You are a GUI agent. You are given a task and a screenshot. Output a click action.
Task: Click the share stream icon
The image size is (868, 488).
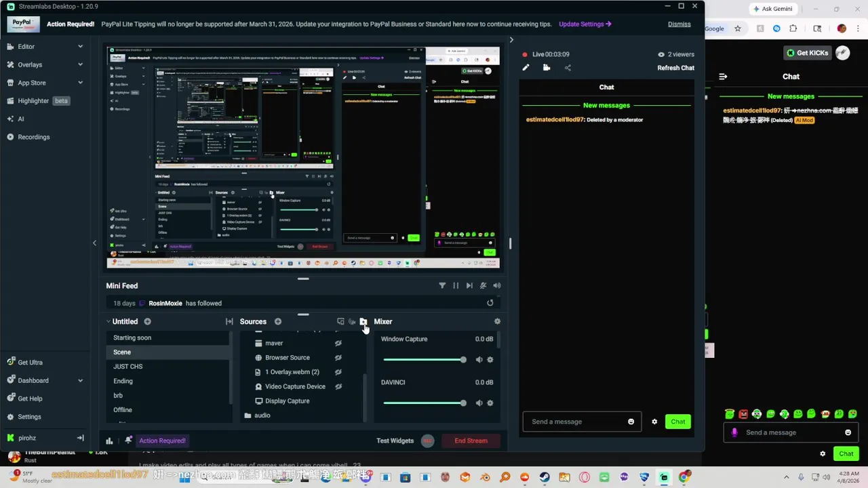click(x=568, y=68)
